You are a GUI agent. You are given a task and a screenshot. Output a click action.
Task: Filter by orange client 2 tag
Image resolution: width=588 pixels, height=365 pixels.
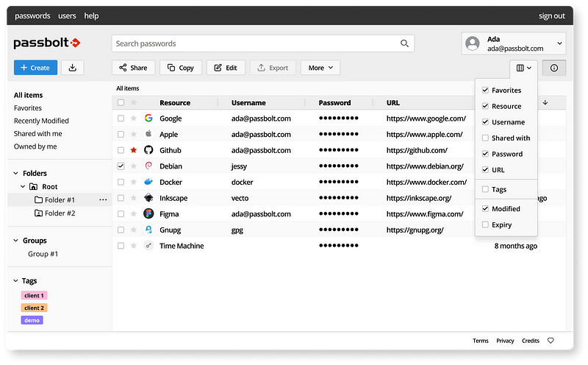tap(34, 308)
